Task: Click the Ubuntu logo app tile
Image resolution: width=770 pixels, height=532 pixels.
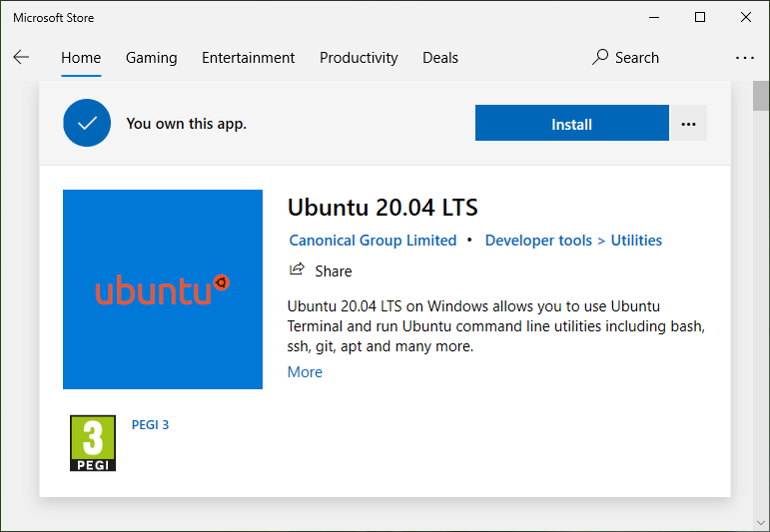Action: [163, 289]
